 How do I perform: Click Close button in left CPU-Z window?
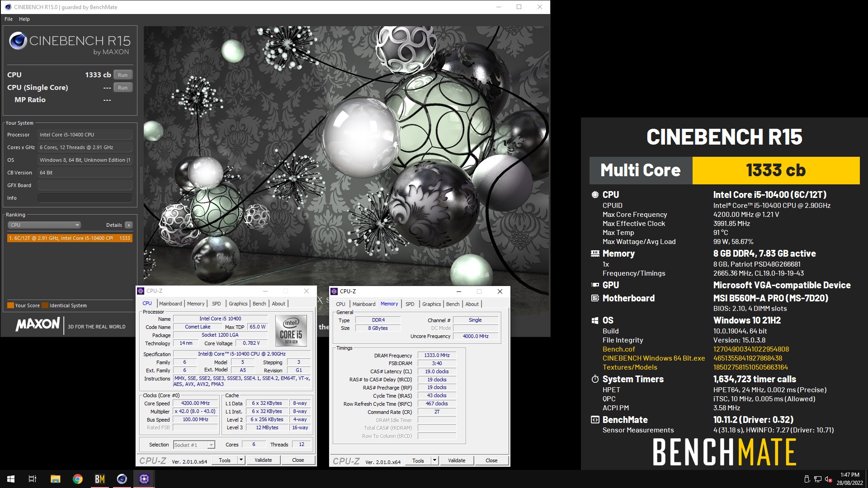pyautogui.click(x=298, y=460)
